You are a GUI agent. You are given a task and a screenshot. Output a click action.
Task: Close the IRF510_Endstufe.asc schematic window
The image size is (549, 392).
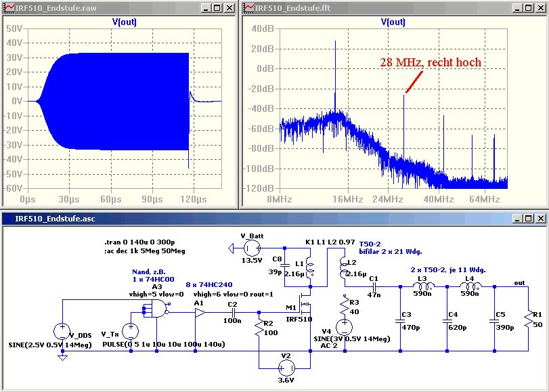tap(540, 219)
